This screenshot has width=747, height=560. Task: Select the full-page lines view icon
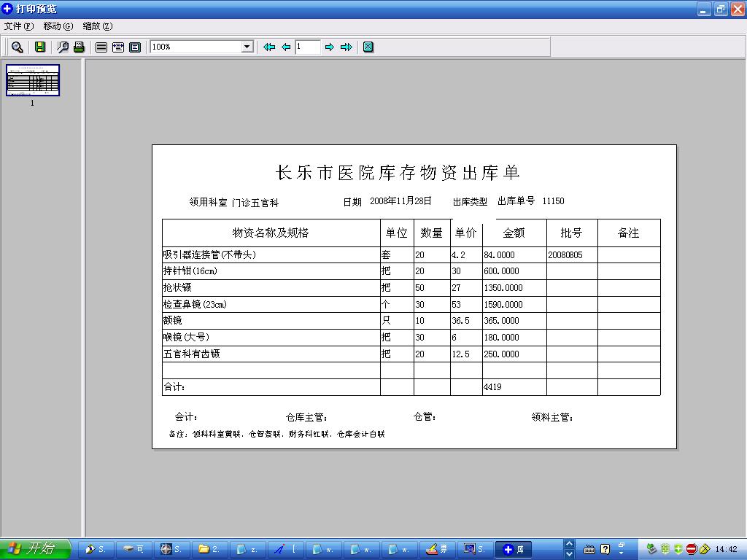(101, 47)
